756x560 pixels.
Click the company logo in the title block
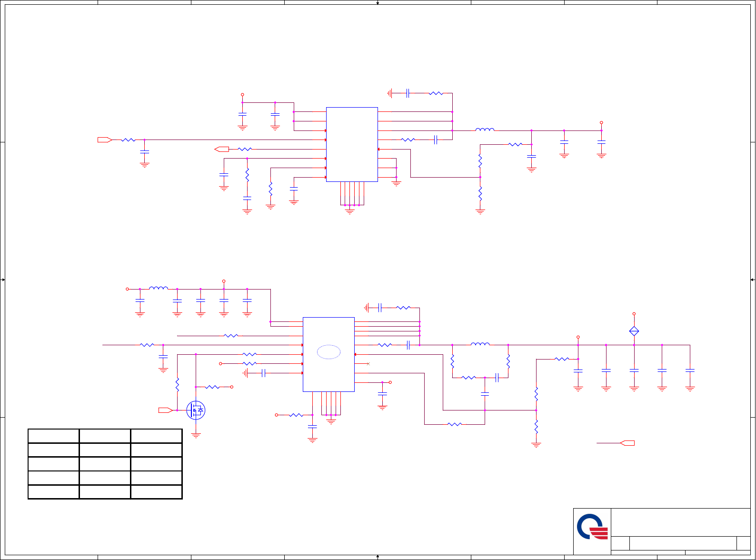[x=592, y=527]
